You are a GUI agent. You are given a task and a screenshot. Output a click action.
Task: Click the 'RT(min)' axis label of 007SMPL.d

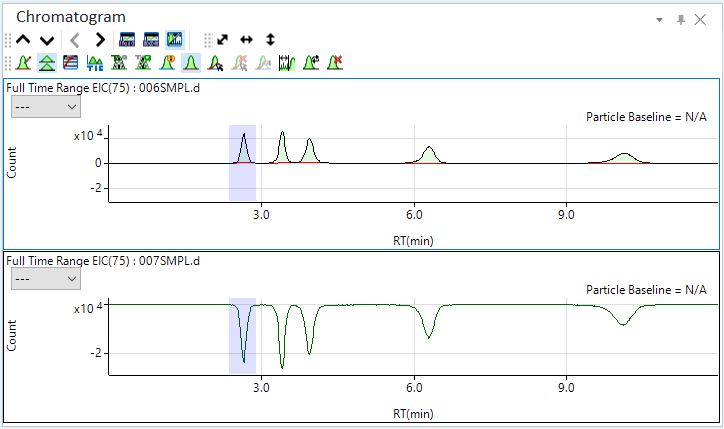pyautogui.click(x=413, y=413)
